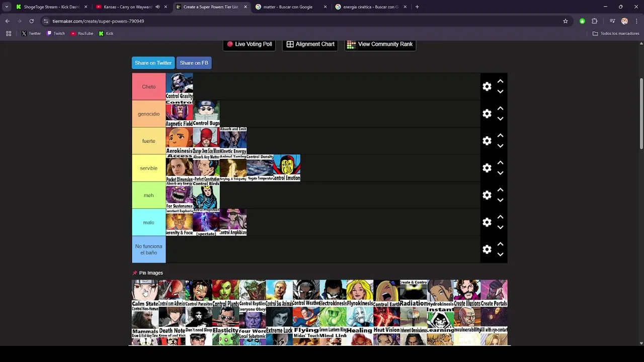The height and width of the screenshot is (362, 644).
Task: Select the servible tier label
Action: [x=148, y=168]
